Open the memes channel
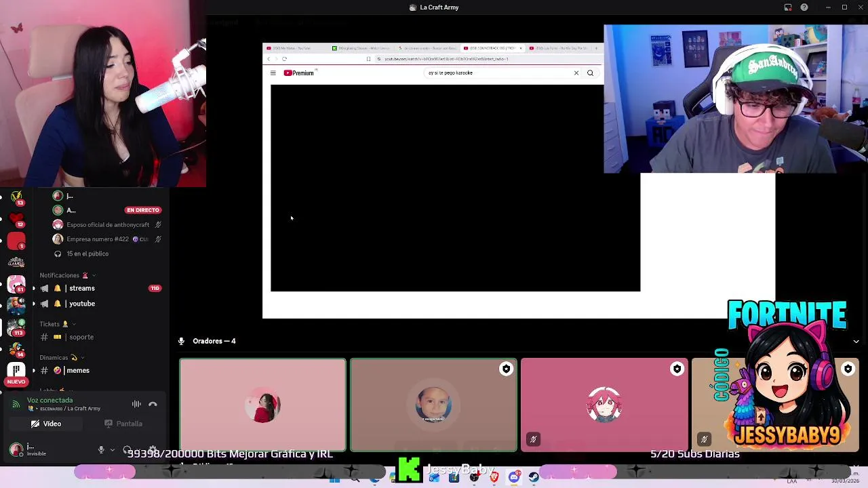Image resolution: width=868 pixels, height=488 pixels. 98,371
